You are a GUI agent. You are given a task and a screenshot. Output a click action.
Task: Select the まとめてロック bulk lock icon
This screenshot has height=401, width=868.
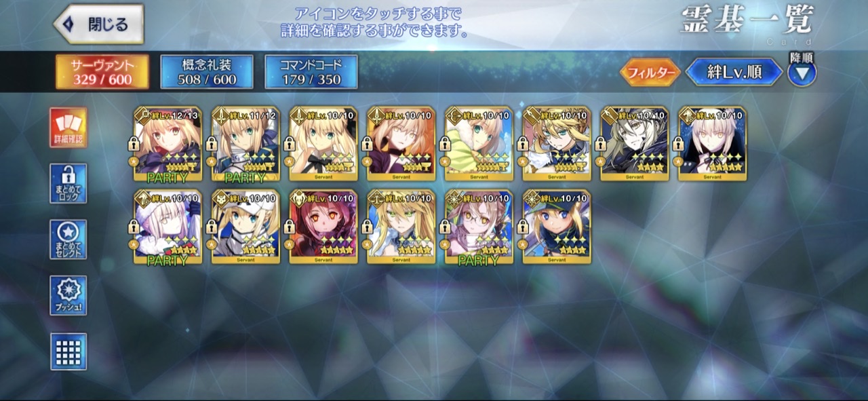[68, 183]
